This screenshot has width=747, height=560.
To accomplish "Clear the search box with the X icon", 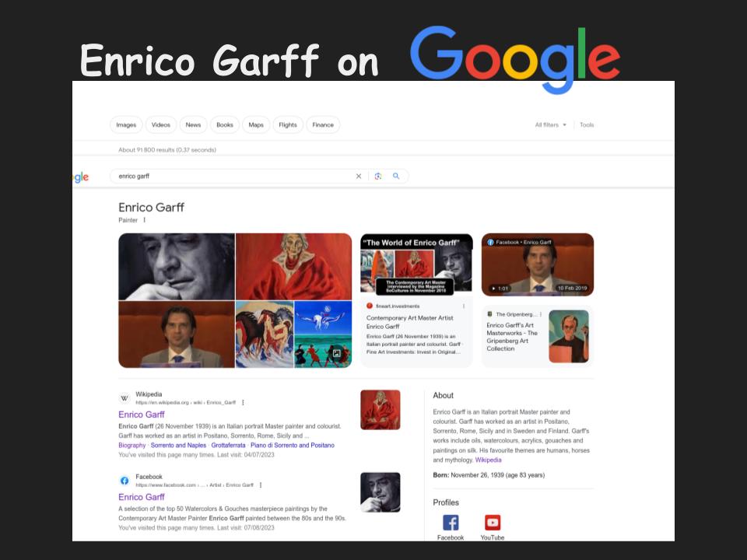I will [x=359, y=177].
